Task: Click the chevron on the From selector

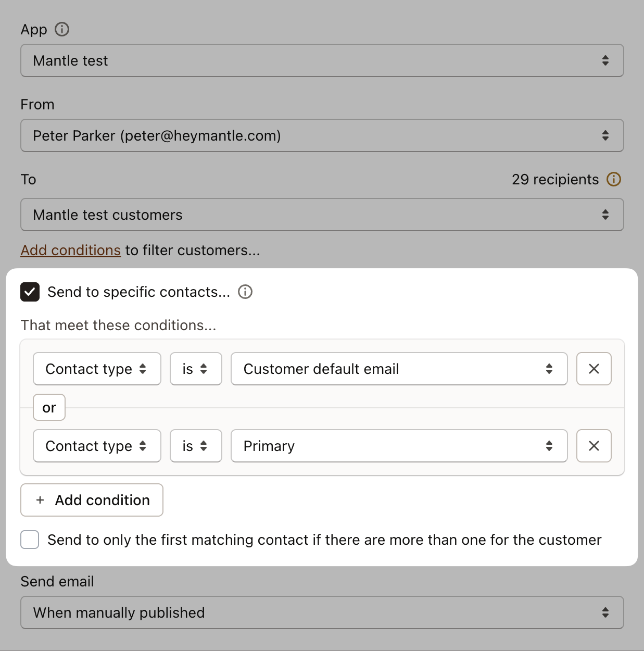Action: (x=605, y=135)
